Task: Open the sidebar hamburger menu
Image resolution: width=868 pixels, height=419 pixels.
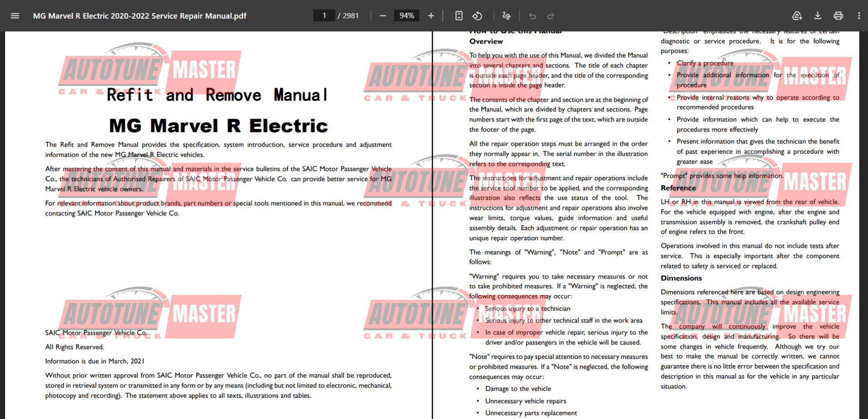Action: click(x=15, y=16)
